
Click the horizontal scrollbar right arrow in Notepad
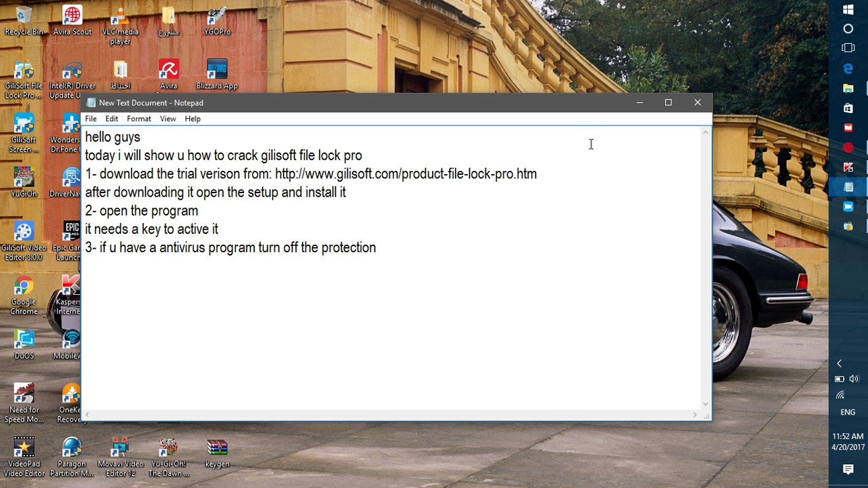(x=694, y=415)
